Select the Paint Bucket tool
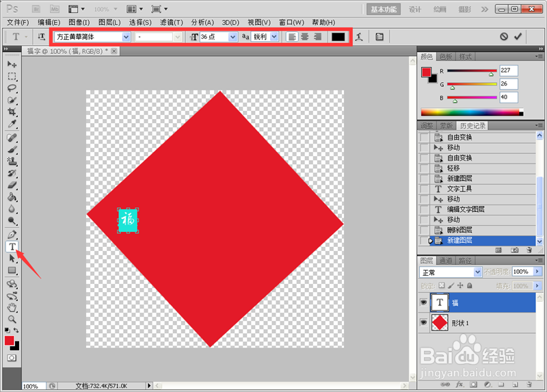This screenshot has width=547, height=392. 12,197
